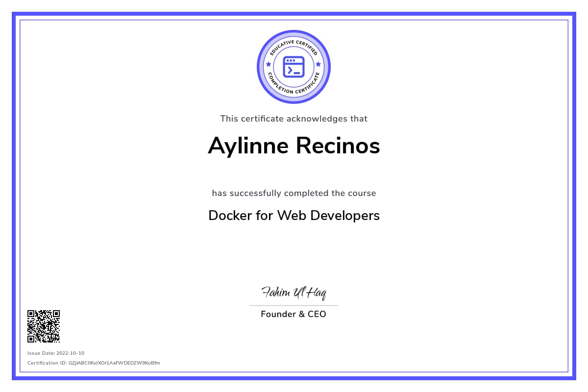Click the right star on the badge
Screen dimensions: 588x392
click(x=318, y=64)
